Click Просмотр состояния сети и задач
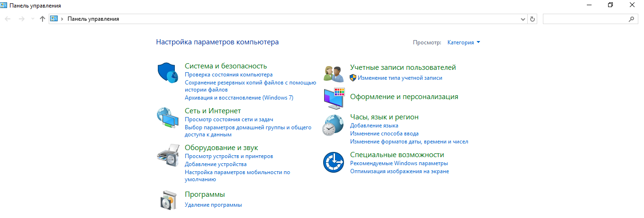The height and width of the screenshot is (218, 644). [x=229, y=119]
